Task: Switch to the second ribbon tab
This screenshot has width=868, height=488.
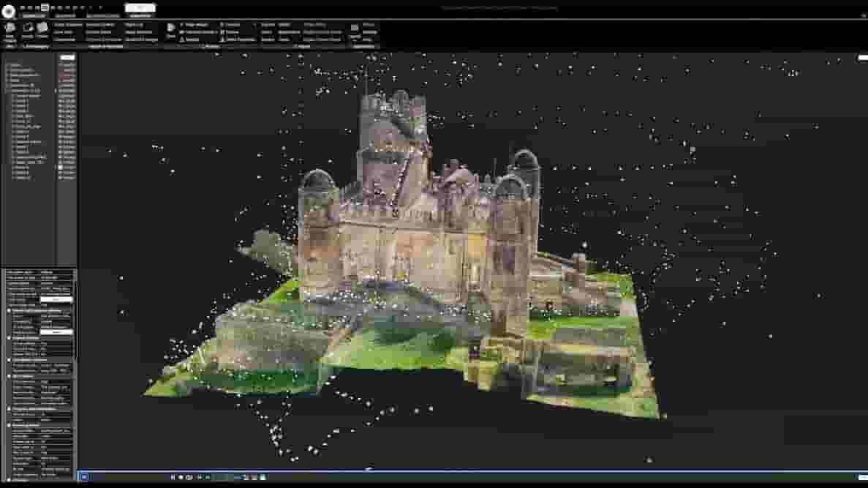Action: 65,15
